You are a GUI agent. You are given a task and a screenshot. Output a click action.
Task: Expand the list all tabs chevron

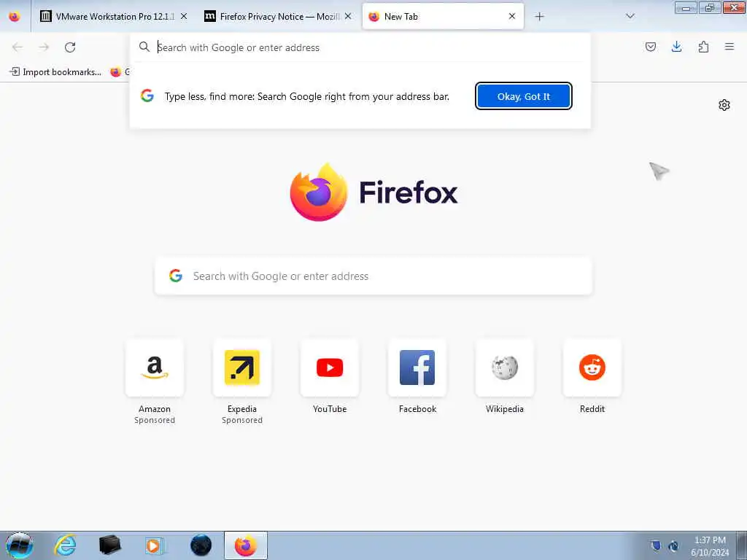pyautogui.click(x=630, y=16)
